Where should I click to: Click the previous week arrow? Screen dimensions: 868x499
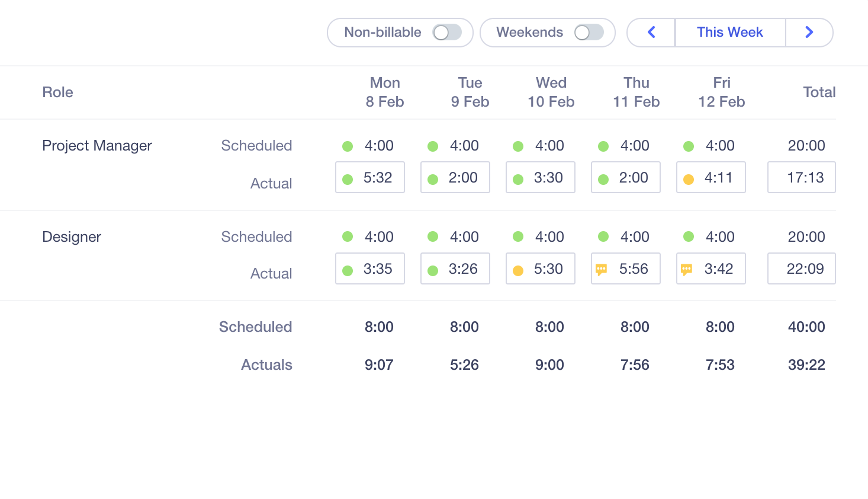[651, 33]
